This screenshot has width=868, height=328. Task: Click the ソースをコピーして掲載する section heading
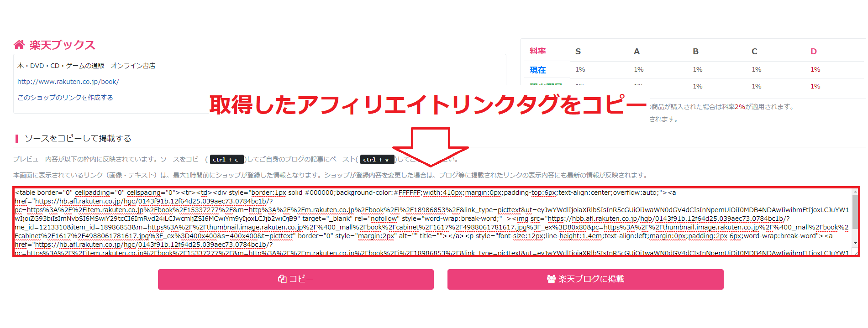[78, 138]
